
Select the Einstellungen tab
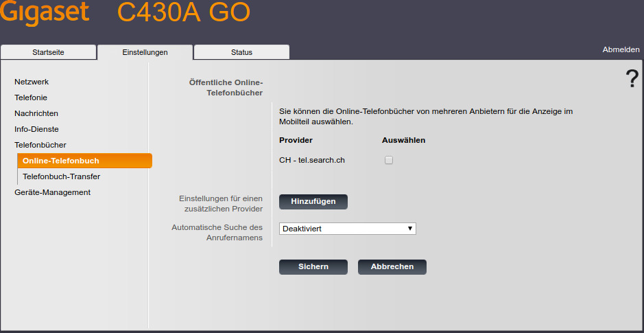point(145,52)
